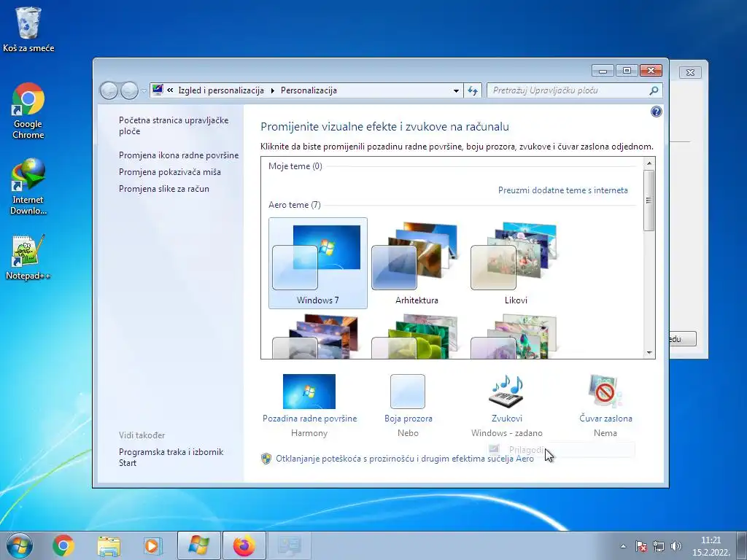Select the purple flowers theme in the bottom row

click(516, 336)
